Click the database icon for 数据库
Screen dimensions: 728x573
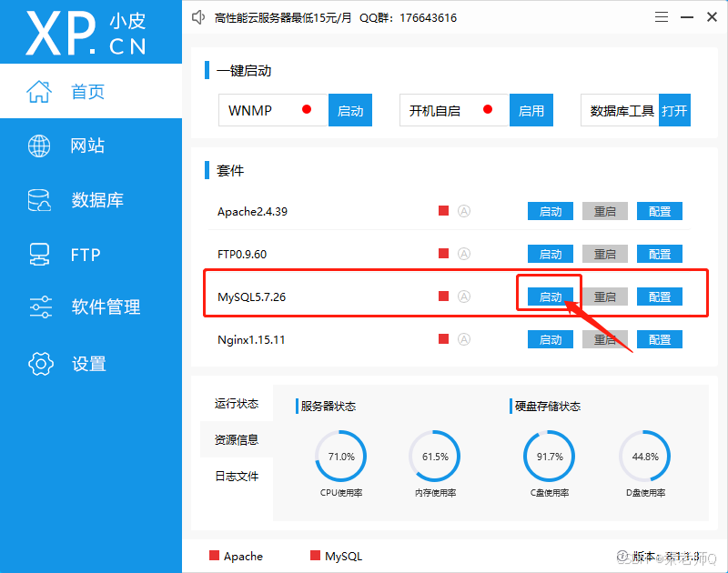coord(39,200)
